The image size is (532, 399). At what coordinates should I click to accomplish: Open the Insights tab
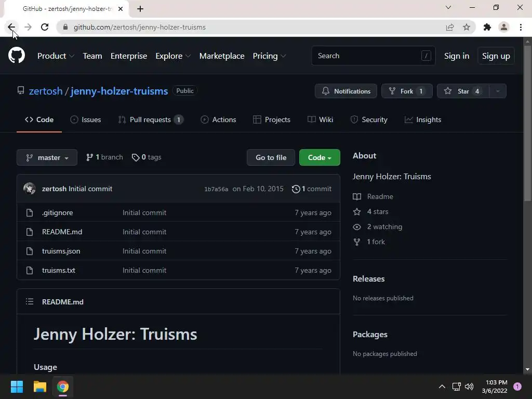[423, 119]
